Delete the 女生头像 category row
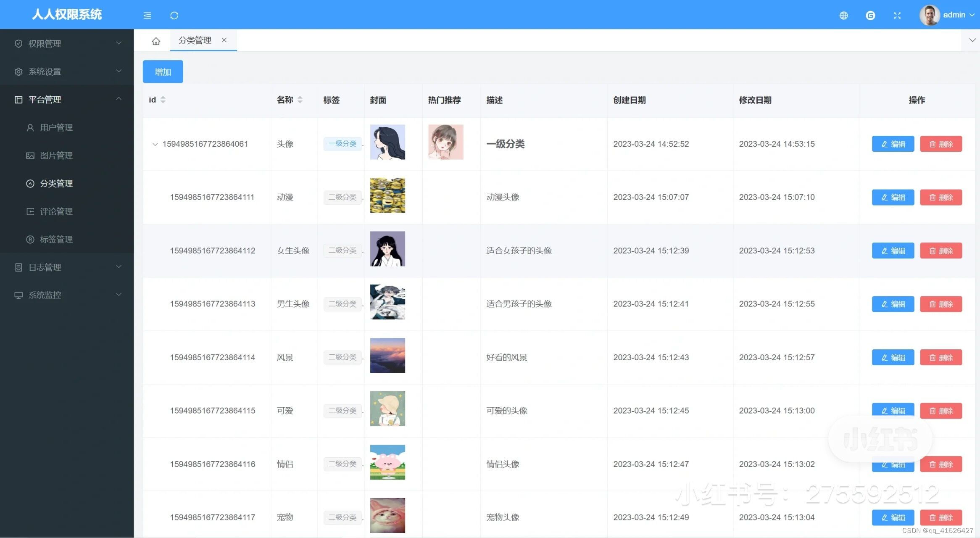The image size is (980, 538). pos(940,251)
